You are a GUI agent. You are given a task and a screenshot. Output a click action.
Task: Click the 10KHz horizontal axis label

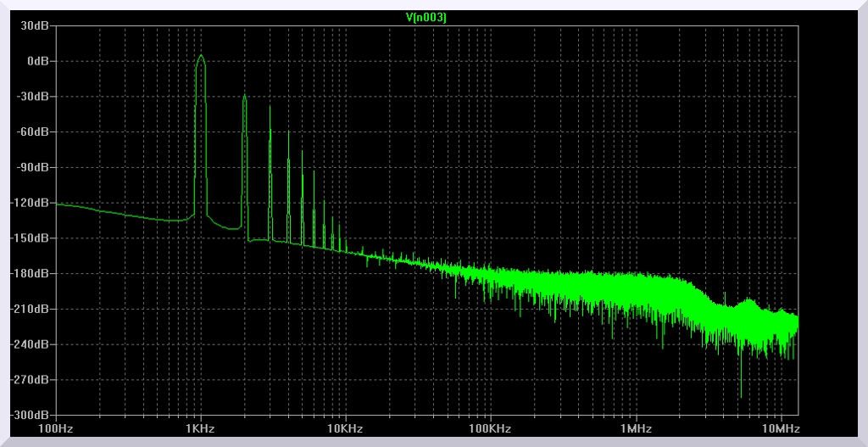(346, 429)
